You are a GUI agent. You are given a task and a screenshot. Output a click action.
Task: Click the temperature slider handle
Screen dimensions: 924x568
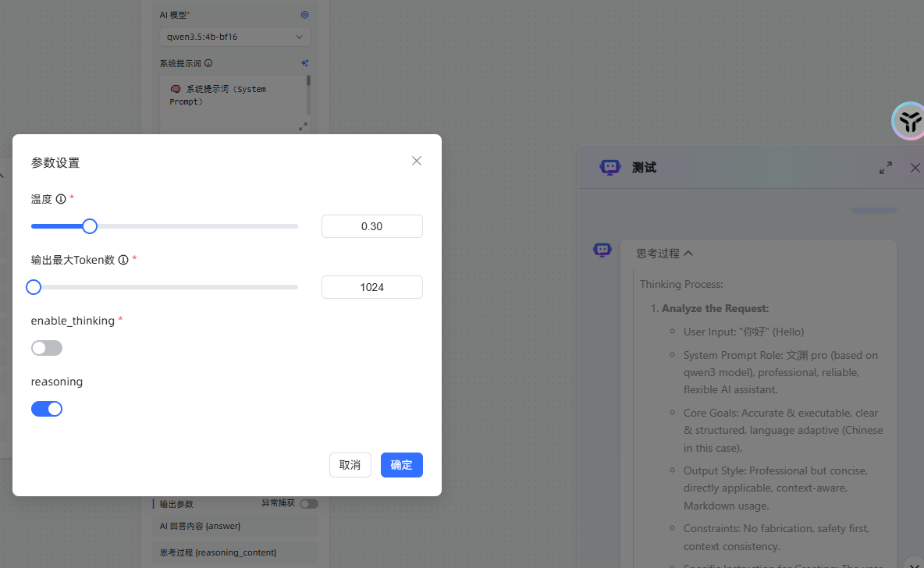click(90, 226)
